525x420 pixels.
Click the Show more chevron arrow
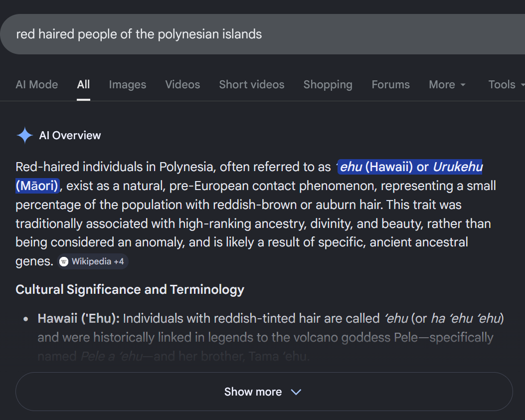coord(296,392)
